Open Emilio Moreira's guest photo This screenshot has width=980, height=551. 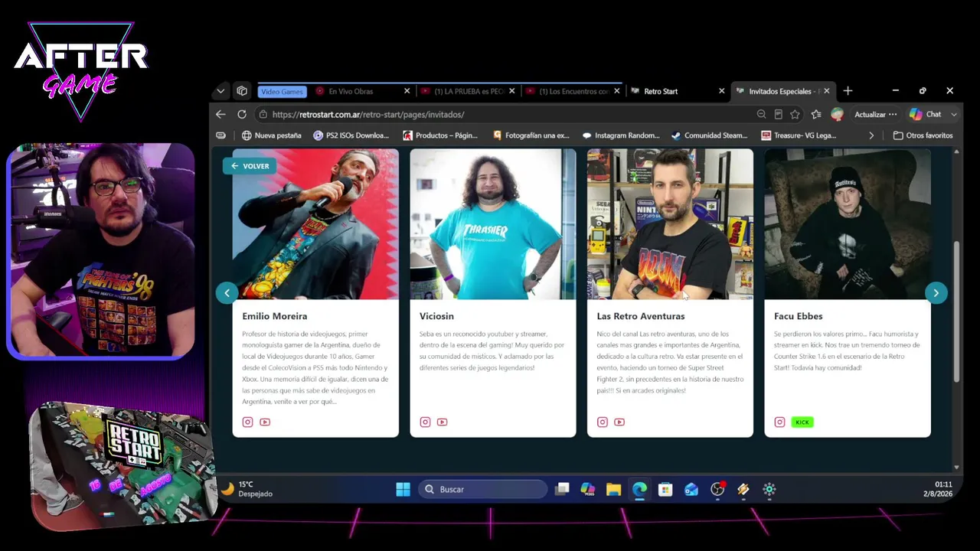coord(315,224)
